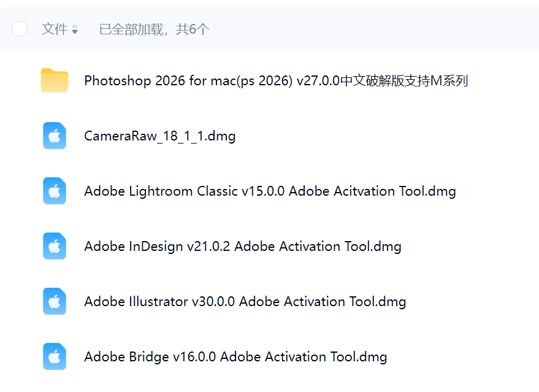
Task: Toggle the select-all files checkbox
Action: 20,29
